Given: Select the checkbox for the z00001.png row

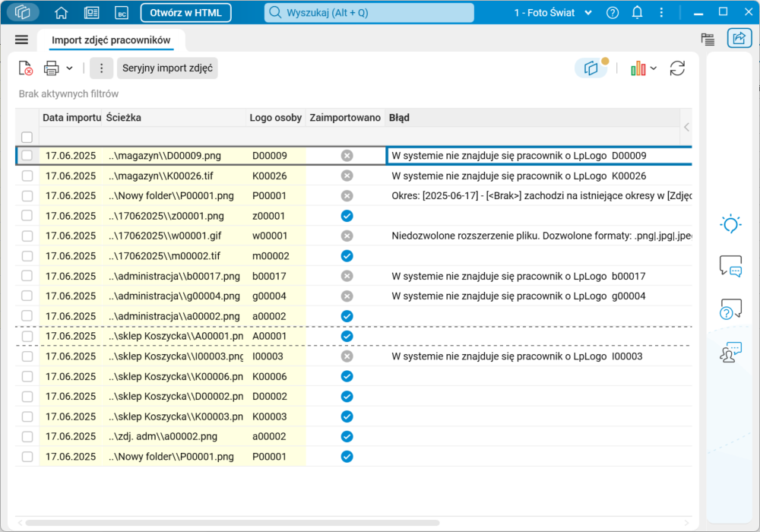Looking at the screenshot, I should (x=27, y=216).
